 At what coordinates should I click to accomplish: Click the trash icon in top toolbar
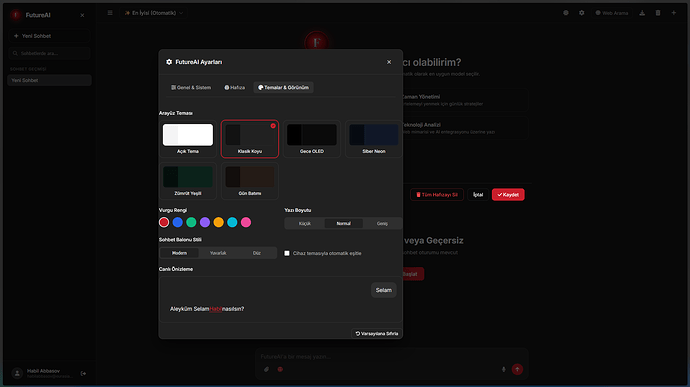click(x=658, y=13)
